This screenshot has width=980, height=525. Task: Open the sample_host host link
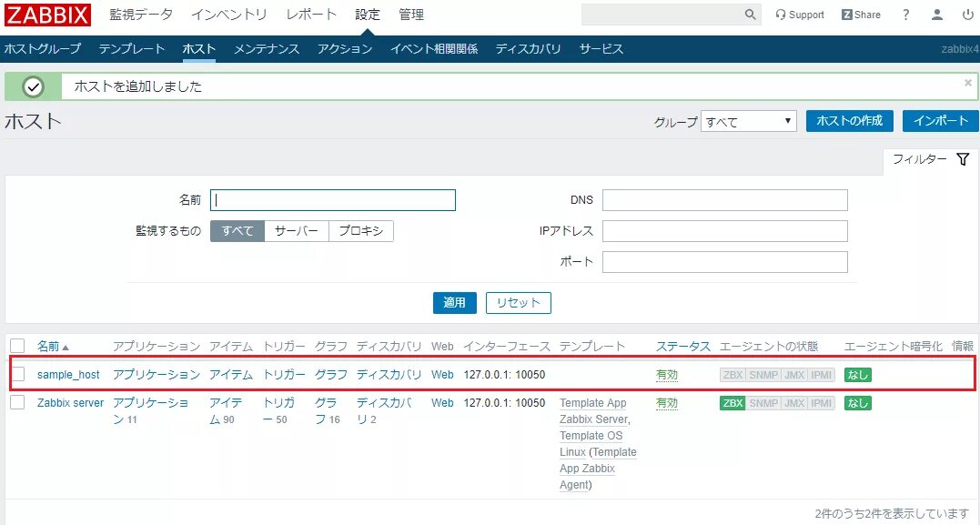tap(68, 374)
